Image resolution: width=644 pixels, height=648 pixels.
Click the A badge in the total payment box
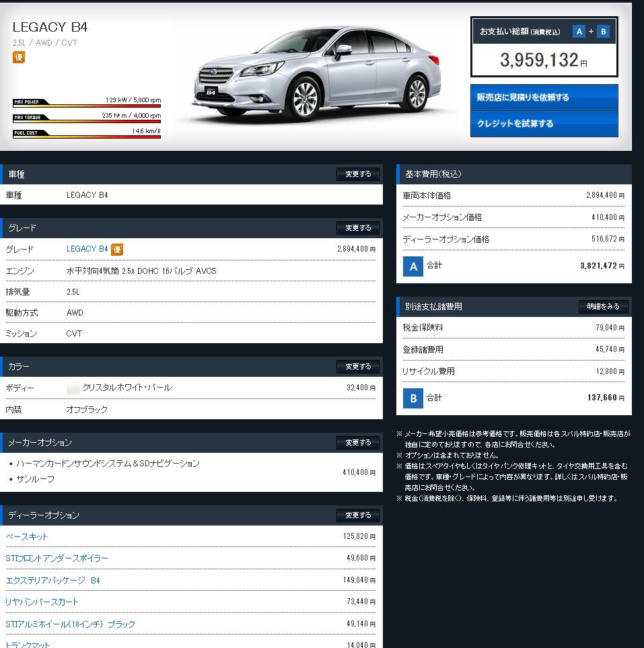coord(579,32)
